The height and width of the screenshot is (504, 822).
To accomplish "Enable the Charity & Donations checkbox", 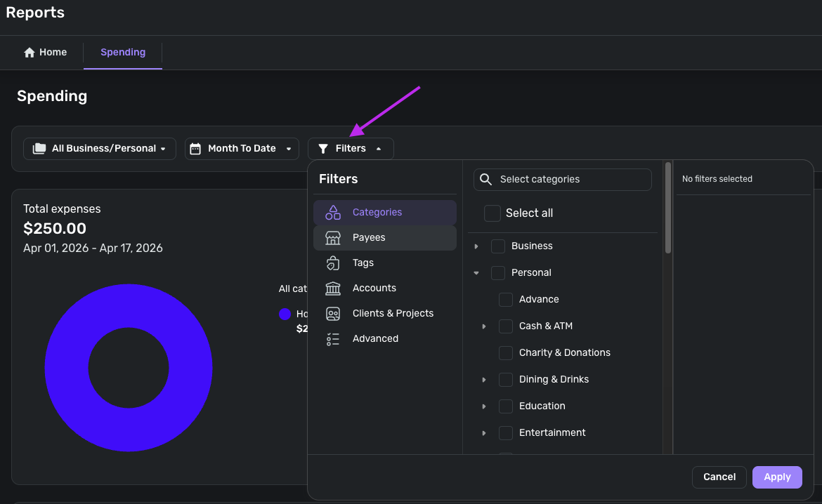I will [x=506, y=353].
